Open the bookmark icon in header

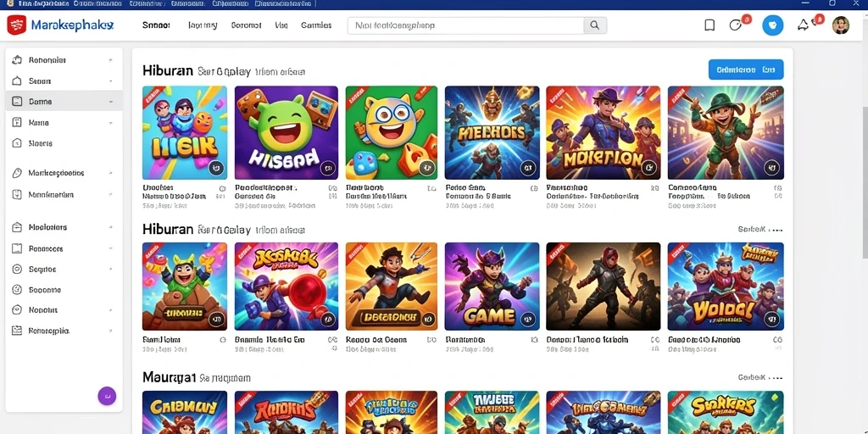click(x=709, y=25)
